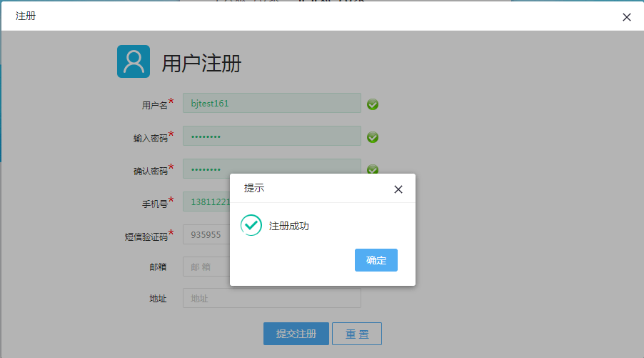
Task: Click the 输入密码 field label
Action: click(151, 138)
